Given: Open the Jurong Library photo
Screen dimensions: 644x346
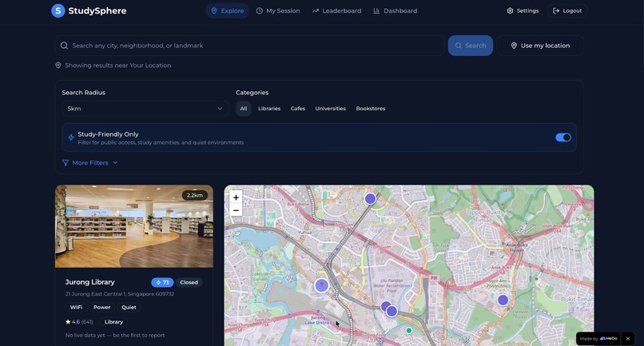Looking at the screenshot, I should pos(134,226).
